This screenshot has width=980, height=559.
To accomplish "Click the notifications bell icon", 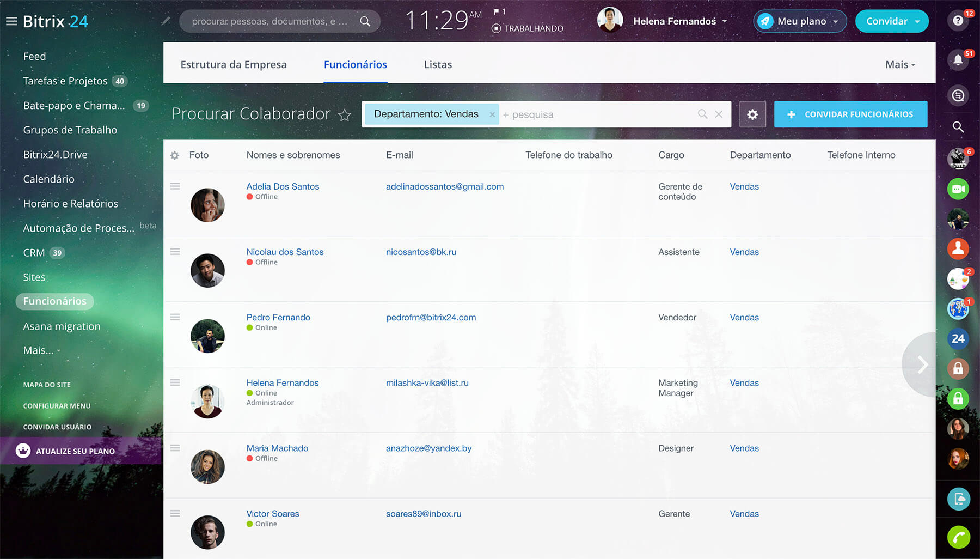I will pos(958,60).
